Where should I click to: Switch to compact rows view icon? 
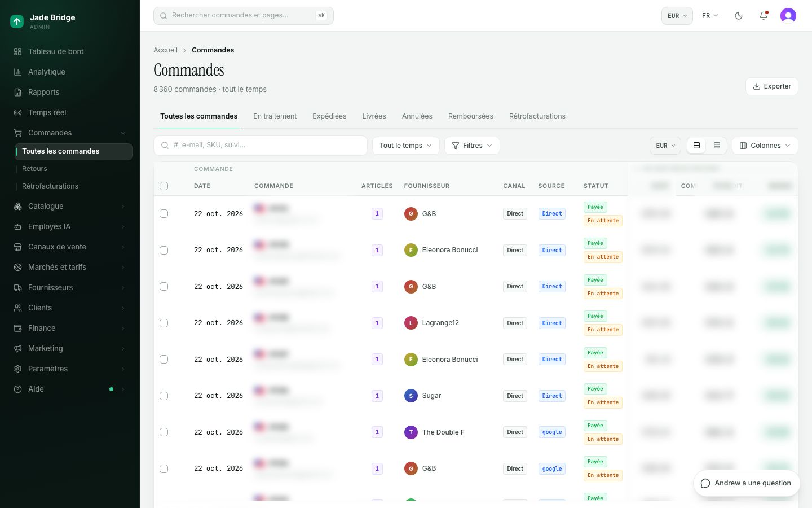[717, 146]
